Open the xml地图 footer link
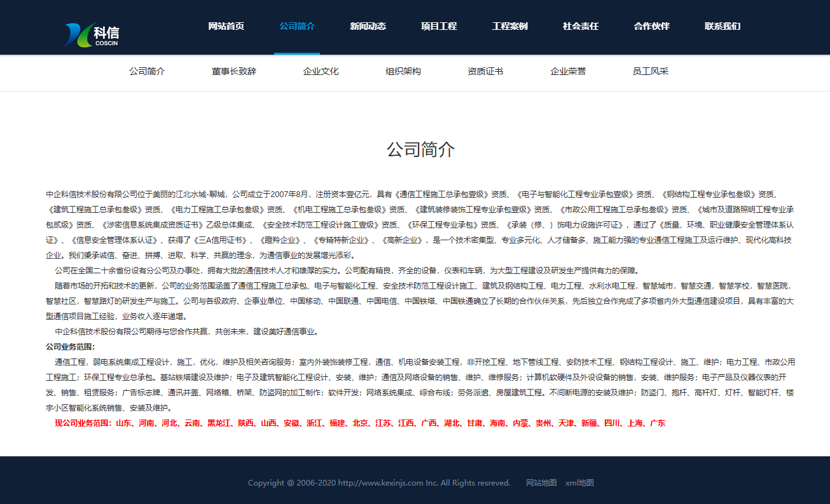This screenshot has width=830, height=504. (579, 483)
